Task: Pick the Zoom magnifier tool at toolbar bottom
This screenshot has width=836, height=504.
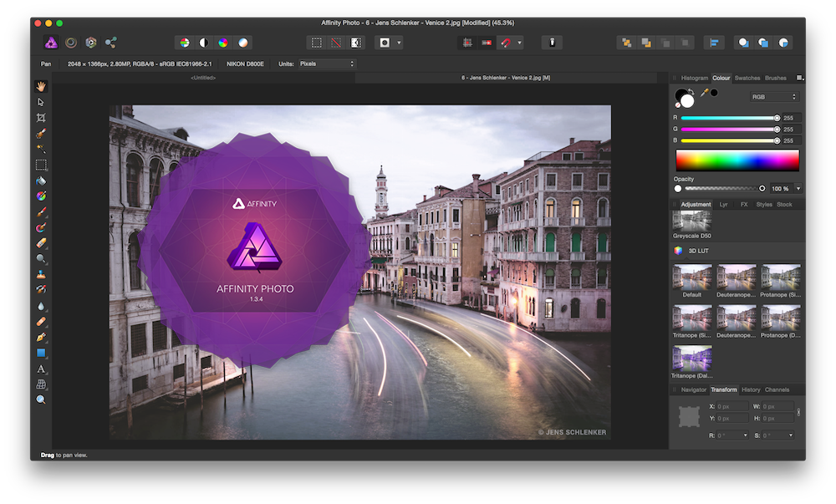Action: 40,400
